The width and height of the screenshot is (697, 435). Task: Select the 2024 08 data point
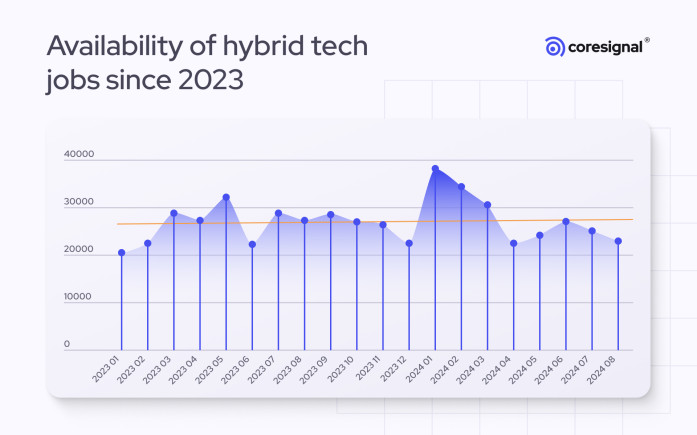pos(618,241)
